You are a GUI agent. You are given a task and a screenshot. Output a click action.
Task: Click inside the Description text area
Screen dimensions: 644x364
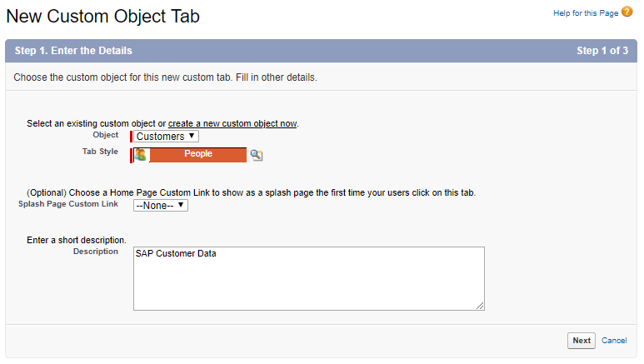pos(308,283)
